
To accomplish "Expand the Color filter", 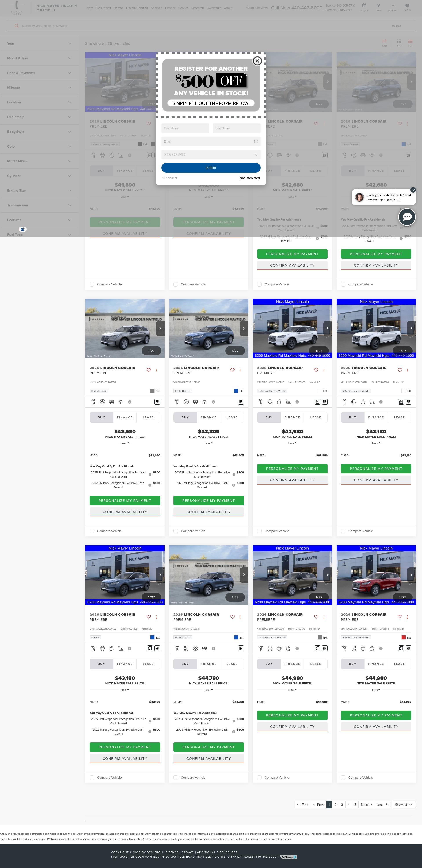I will pyautogui.click(x=40, y=147).
